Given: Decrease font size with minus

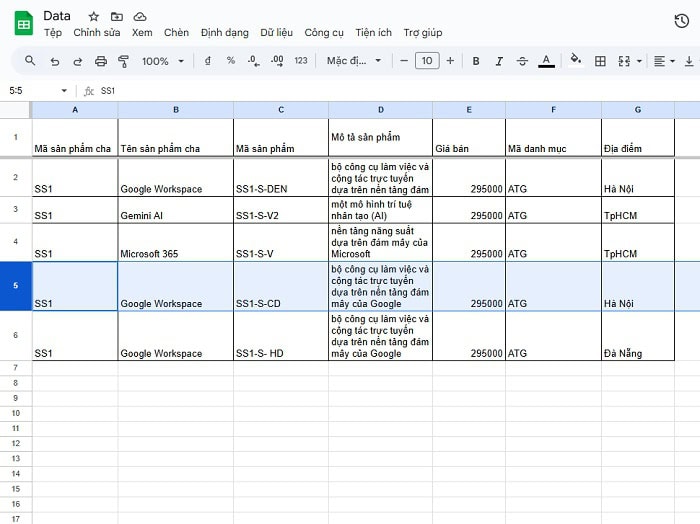Looking at the screenshot, I should tap(404, 61).
